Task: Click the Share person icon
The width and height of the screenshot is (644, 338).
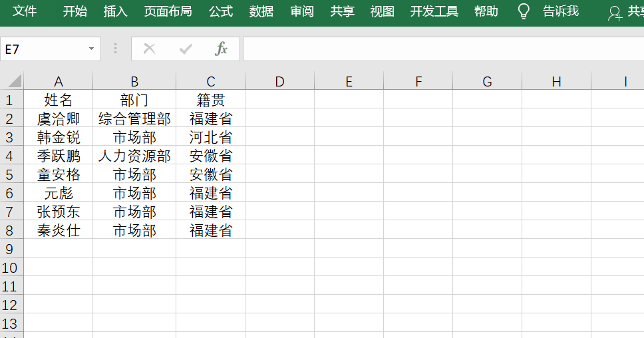Action: point(615,12)
